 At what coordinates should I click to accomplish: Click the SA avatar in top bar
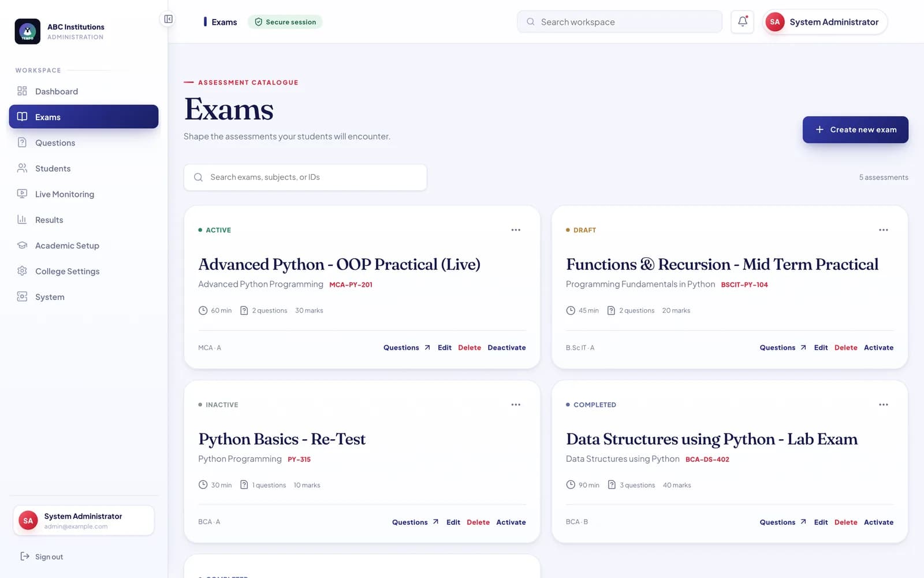[774, 22]
